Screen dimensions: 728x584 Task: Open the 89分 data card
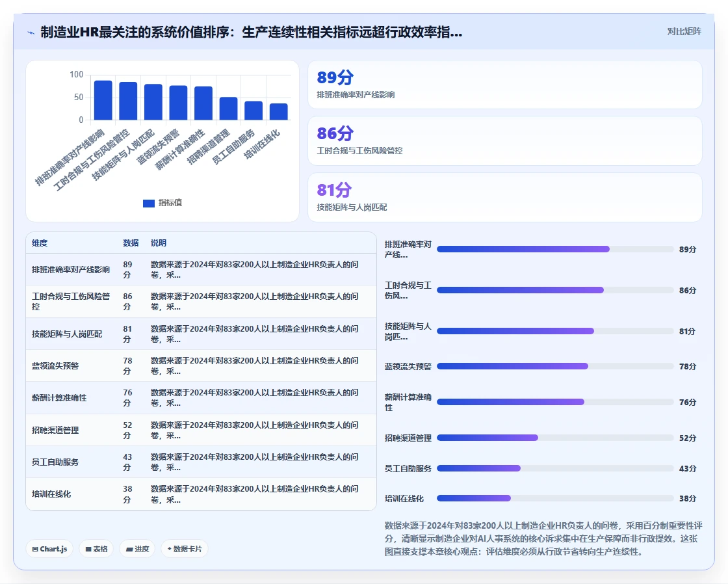[x=505, y=85]
